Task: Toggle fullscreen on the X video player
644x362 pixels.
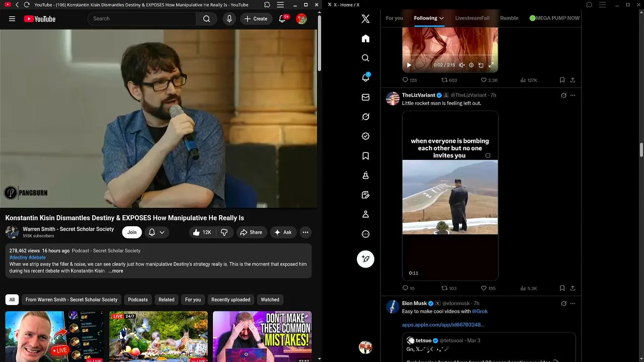Action: click(x=491, y=65)
